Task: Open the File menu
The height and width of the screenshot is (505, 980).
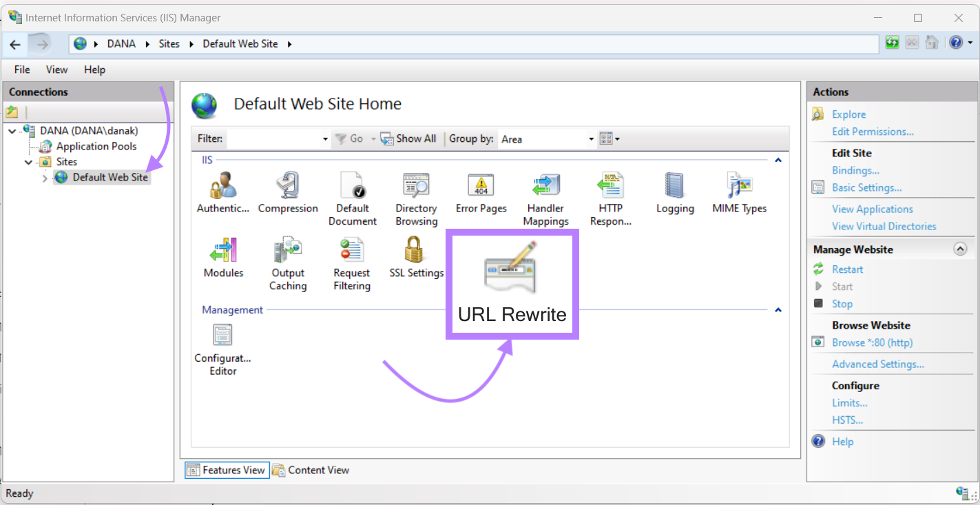Action: click(22, 70)
